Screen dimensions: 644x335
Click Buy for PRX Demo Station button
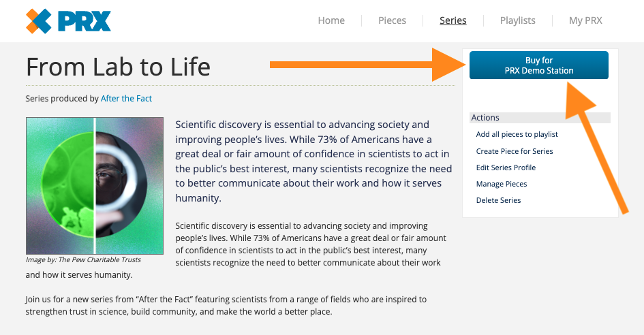point(539,65)
